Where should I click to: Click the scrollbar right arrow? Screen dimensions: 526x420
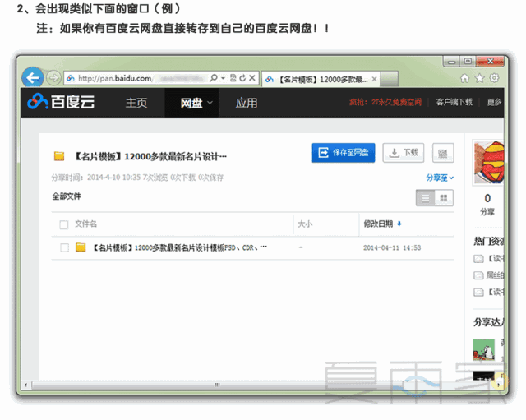[499, 385]
